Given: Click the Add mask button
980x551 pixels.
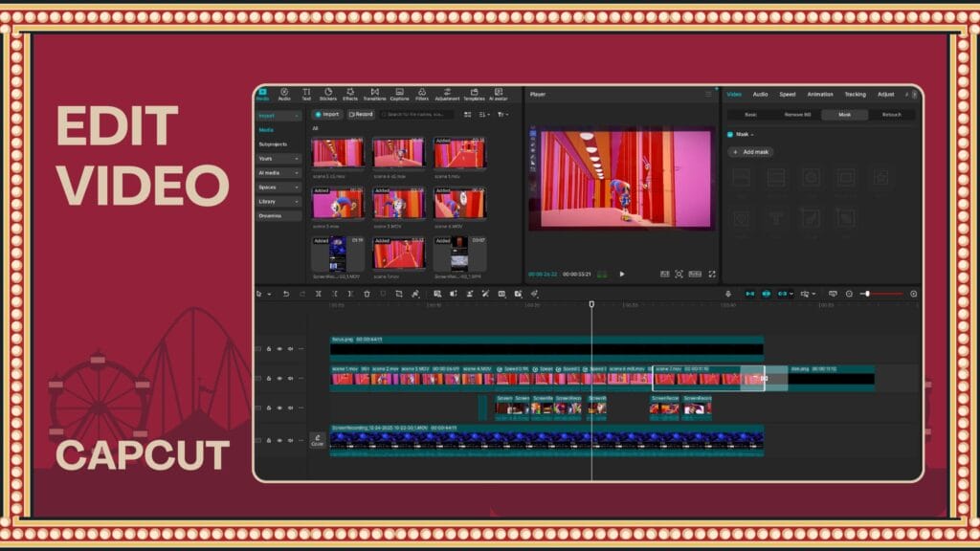Looking at the screenshot, I should [x=750, y=152].
